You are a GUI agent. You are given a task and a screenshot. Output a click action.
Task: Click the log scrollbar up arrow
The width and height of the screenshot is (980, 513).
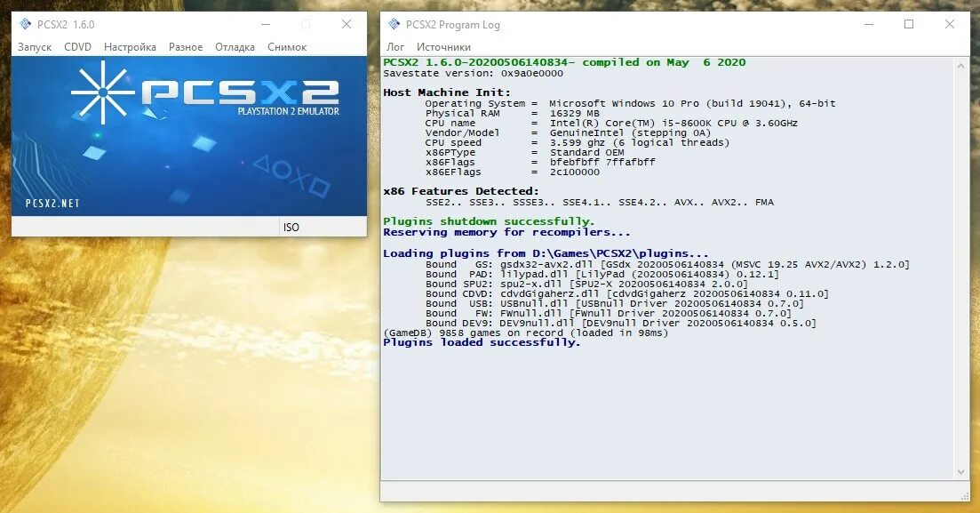[960, 66]
